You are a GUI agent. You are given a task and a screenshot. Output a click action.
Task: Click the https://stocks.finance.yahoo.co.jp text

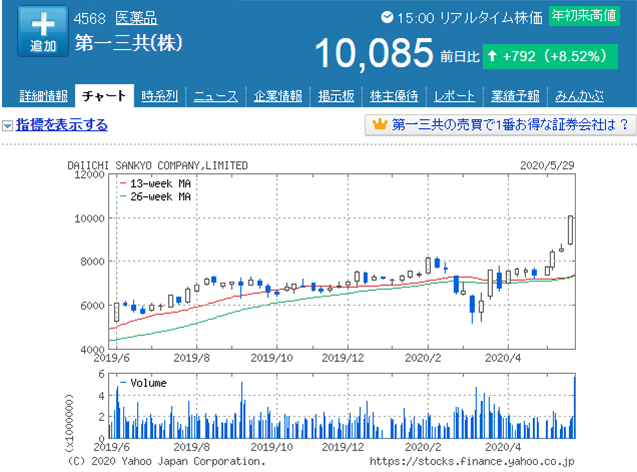[x=472, y=461]
